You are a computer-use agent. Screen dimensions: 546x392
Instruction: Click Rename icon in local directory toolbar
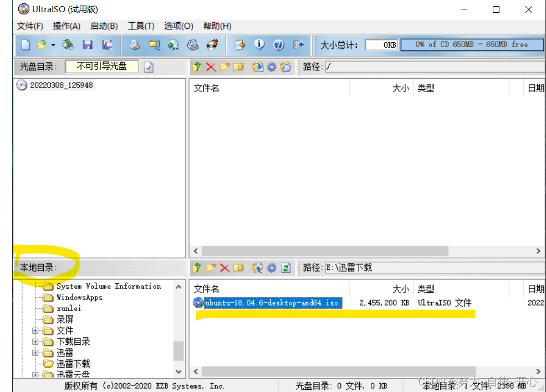coord(238,268)
